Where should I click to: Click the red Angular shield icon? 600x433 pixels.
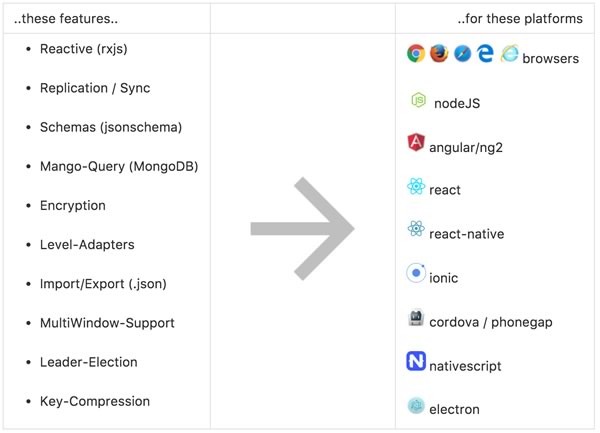tap(416, 143)
